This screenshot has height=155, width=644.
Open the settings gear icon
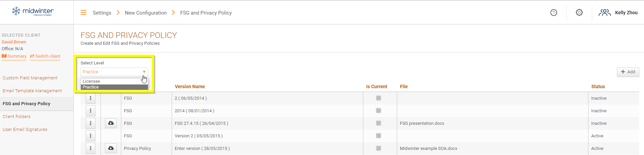[x=579, y=13]
